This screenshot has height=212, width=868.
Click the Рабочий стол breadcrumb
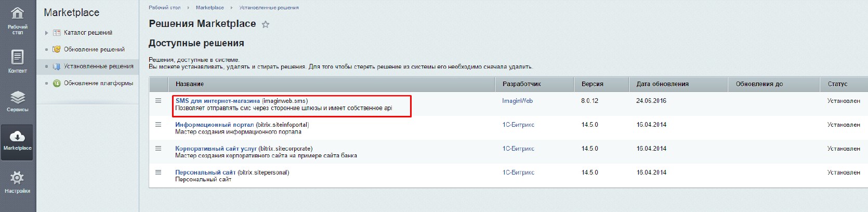pyautogui.click(x=164, y=8)
